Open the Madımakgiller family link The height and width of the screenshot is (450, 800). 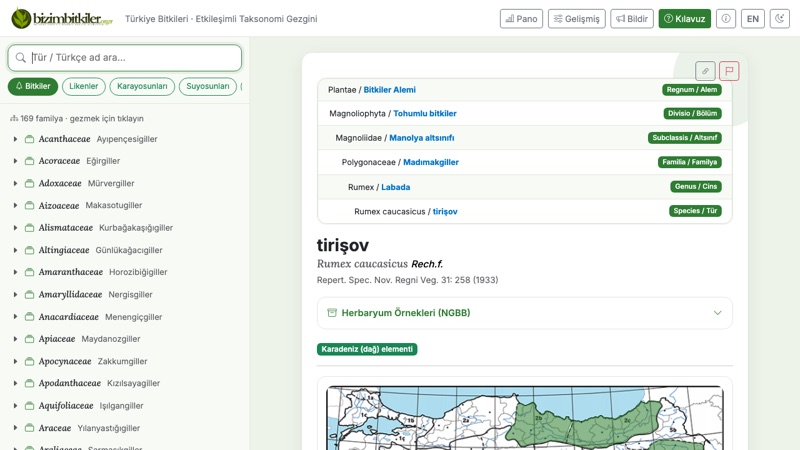[x=431, y=162]
